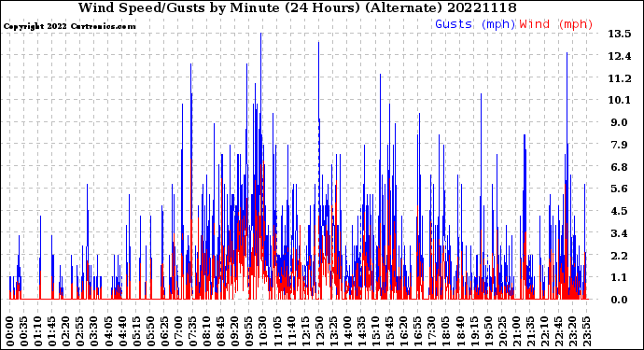Click the 04:05 time label
This screenshot has width=644, height=350.
pos(108,331)
